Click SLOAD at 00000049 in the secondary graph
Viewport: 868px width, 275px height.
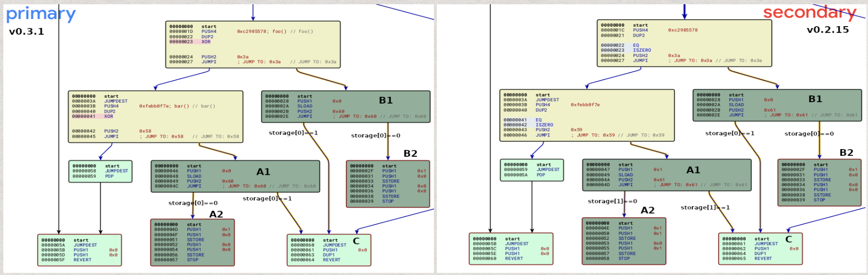(610, 175)
